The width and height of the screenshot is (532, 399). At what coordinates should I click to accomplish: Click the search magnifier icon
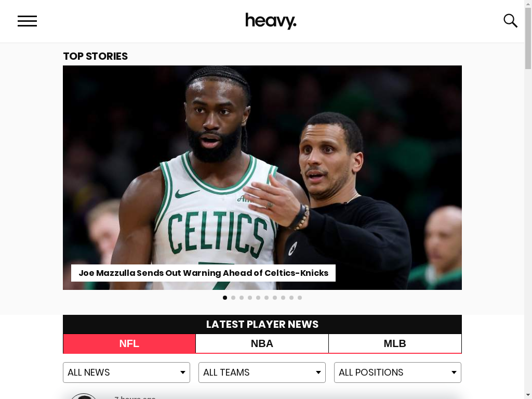click(510, 21)
